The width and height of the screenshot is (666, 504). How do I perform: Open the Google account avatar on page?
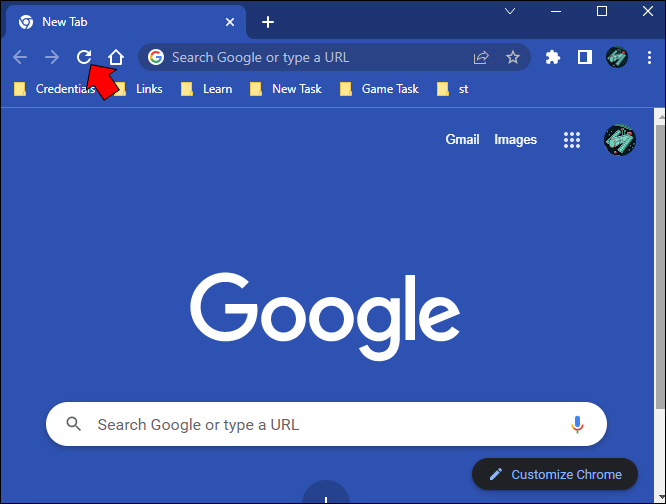[620, 140]
